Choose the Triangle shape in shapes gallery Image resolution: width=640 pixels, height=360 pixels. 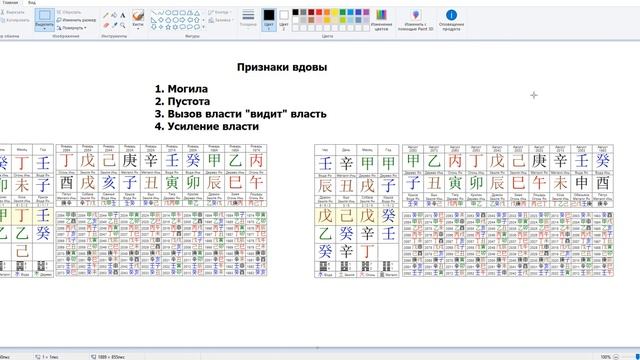pos(197,13)
